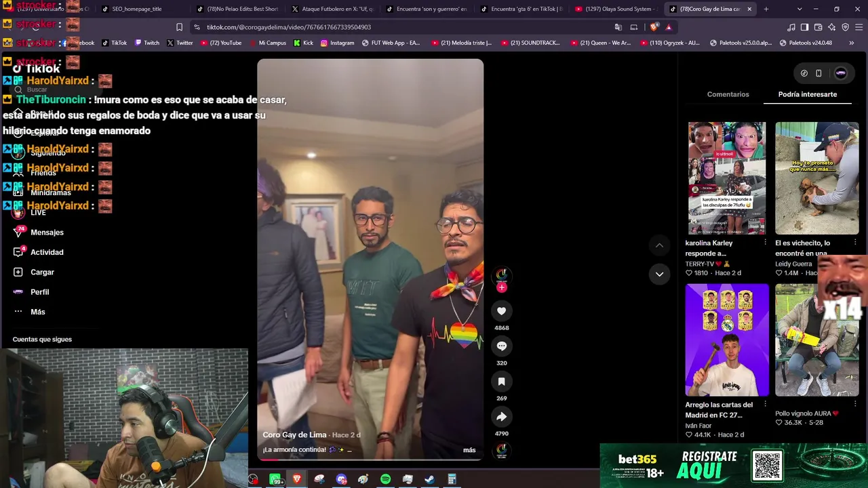Open comments with the speech bubble icon
Screen dimensions: 868x488
(x=502, y=346)
